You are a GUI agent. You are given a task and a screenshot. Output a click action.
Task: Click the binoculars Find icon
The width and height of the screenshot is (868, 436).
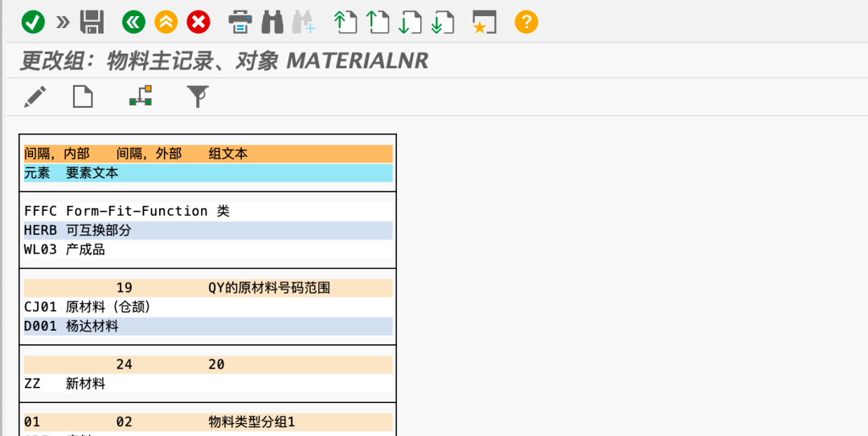coord(272,22)
